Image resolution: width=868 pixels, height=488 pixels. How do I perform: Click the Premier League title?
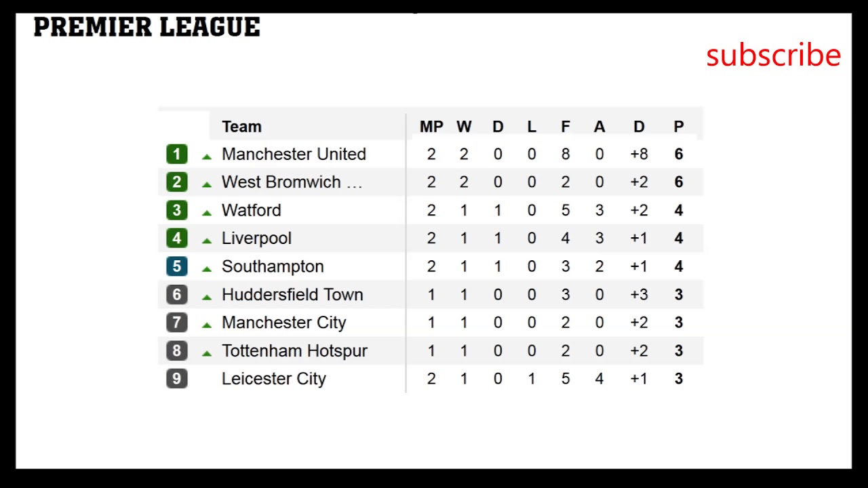(147, 28)
